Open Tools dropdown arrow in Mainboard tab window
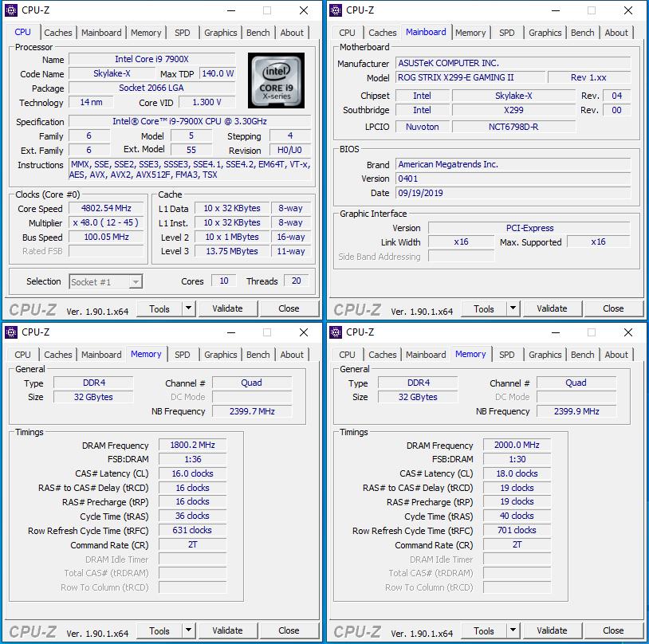The width and height of the screenshot is (649, 644). coord(513,308)
